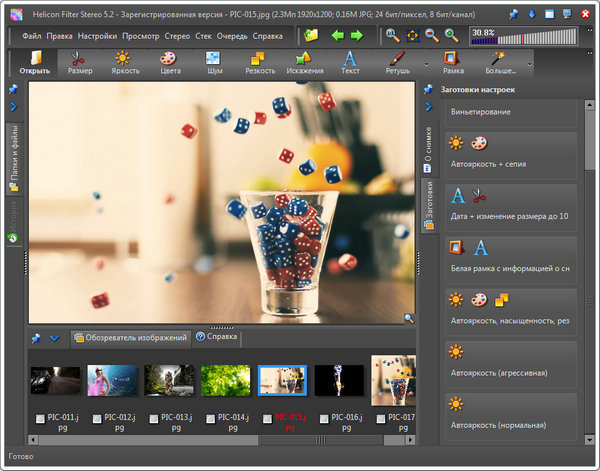Open the Рамка (Frame) tool dropdown
600x471 pixels.
pyautogui.click(x=453, y=62)
